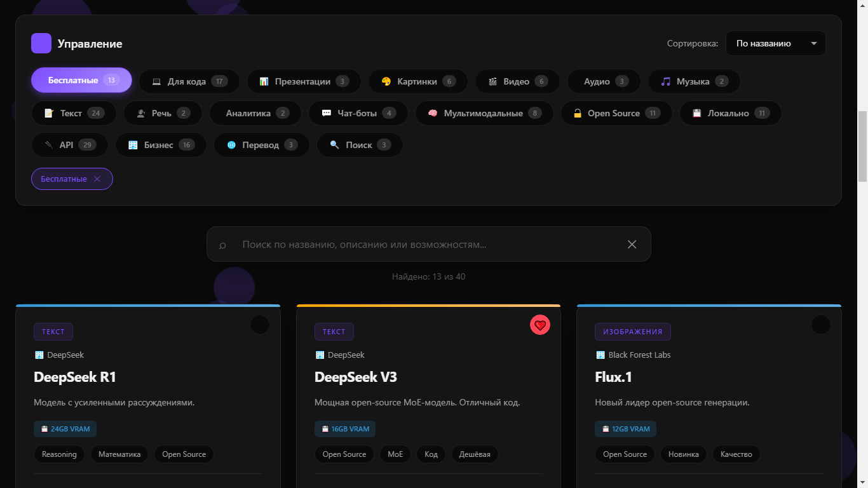
Task: Click the Open Source tag on the DeepSeek V3 card
Action: tap(344, 454)
